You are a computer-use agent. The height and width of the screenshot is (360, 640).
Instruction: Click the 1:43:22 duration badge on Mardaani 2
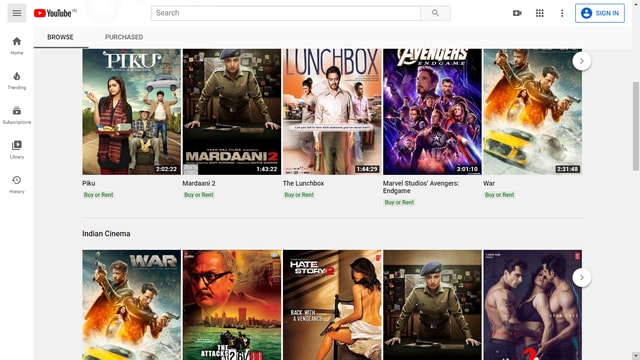[267, 169]
